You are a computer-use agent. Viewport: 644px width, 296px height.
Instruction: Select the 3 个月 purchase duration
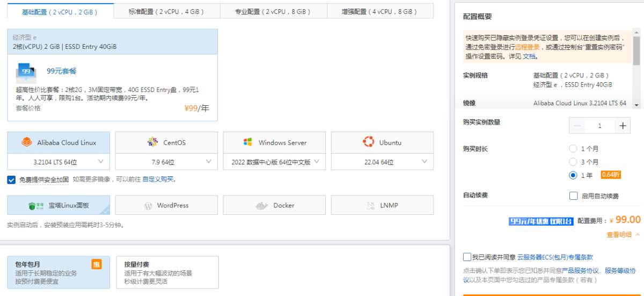tap(573, 162)
